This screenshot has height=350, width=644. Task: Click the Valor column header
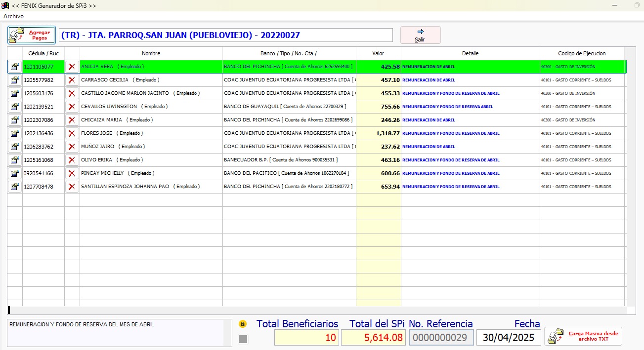tap(378, 53)
